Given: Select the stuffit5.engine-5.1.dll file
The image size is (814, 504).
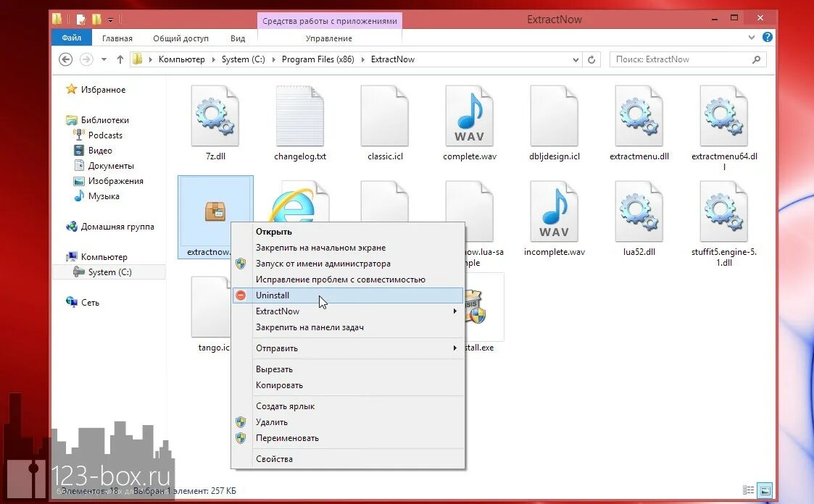Looking at the screenshot, I should (x=723, y=211).
